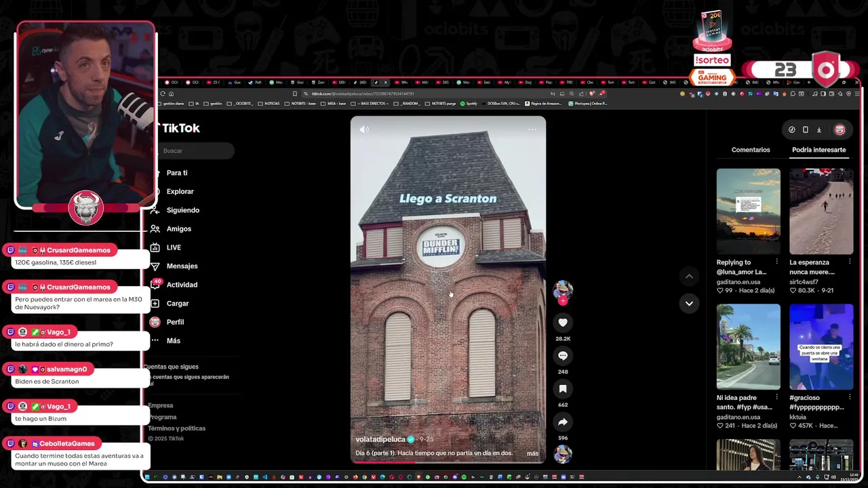Screen dimensions: 868x488
Task: Open options dots on '#gracioso' card
Action: (x=849, y=397)
